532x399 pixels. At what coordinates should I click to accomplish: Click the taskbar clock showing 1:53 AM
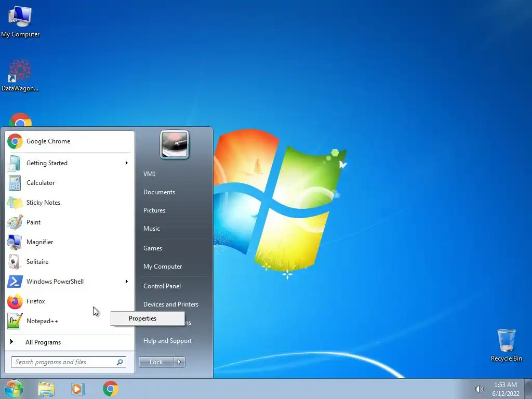pyautogui.click(x=506, y=389)
